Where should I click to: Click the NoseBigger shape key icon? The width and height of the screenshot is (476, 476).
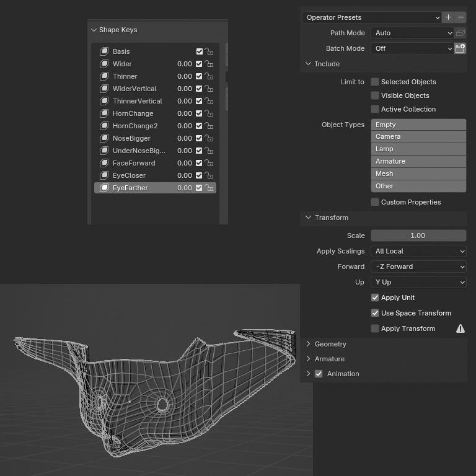click(104, 138)
